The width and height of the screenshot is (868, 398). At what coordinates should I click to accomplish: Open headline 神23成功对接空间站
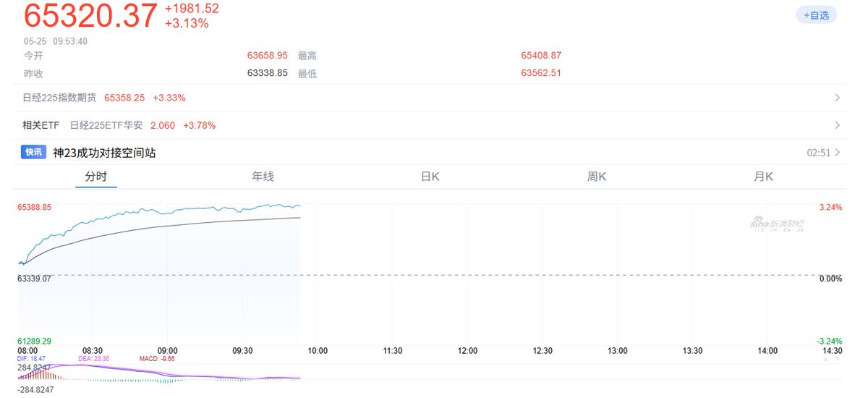coord(104,153)
